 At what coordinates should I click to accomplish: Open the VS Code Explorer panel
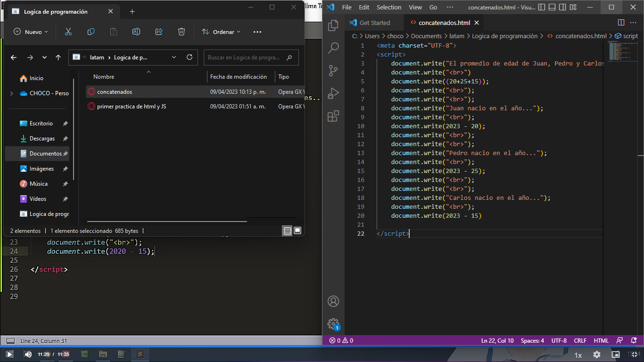pyautogui.click(x=333, y=25)
